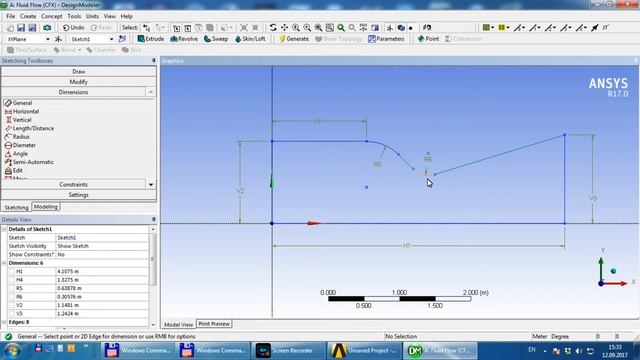The height and width of the screenshot is (360, 640).
Task: Open the Units menu
Action: [92, 16]
